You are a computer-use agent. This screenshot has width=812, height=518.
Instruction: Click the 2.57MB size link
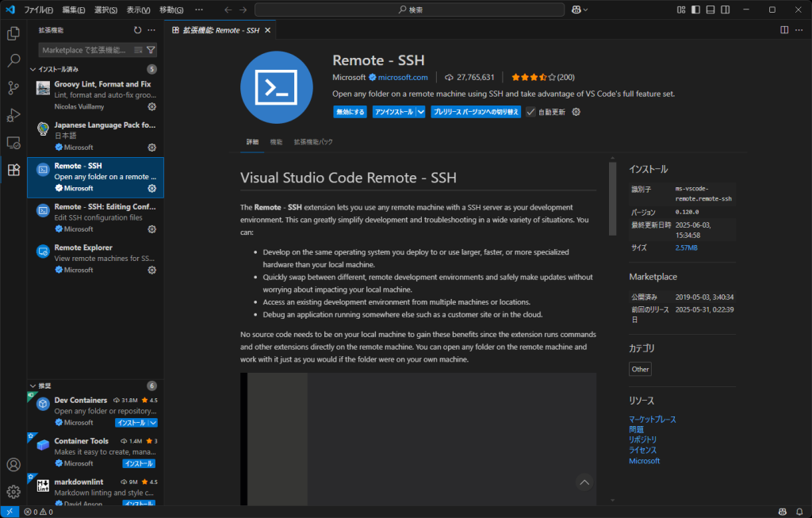[x=686, y=247]
